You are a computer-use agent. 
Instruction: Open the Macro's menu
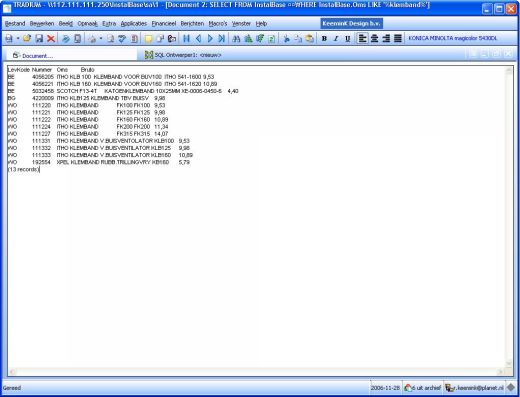coord(218,24)
